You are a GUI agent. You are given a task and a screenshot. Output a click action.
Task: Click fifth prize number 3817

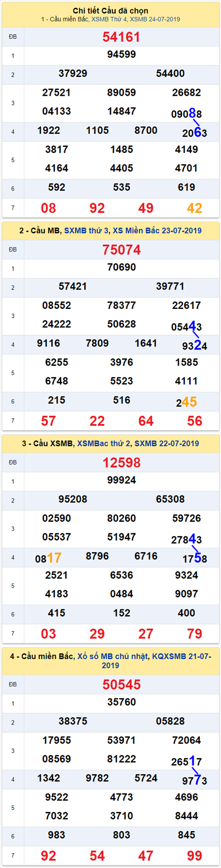click(57, 149)
